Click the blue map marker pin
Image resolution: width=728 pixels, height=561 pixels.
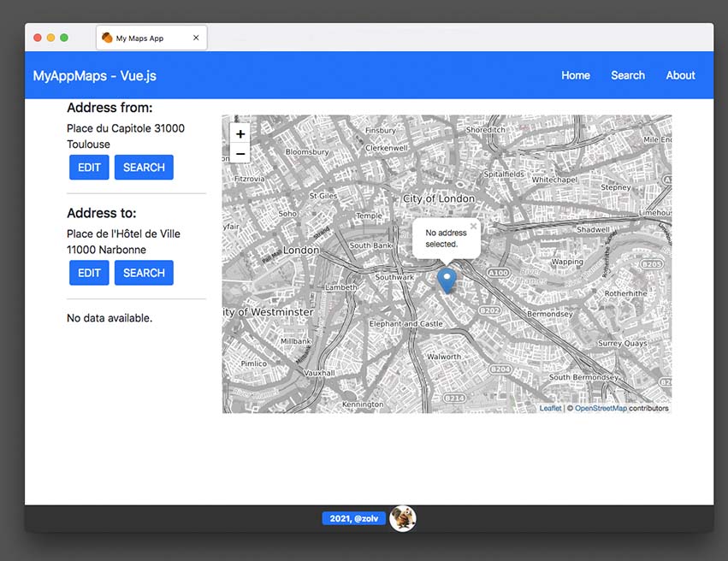[x=447, y=280]
